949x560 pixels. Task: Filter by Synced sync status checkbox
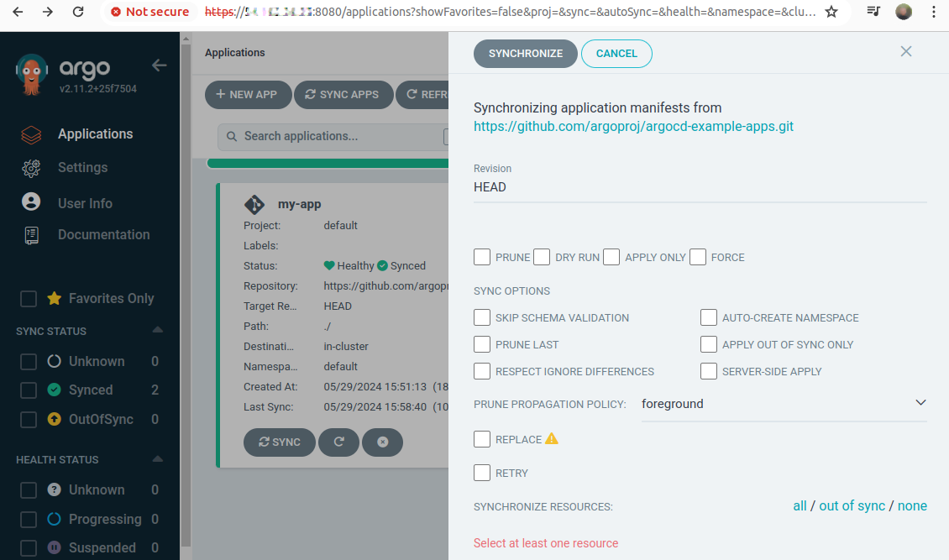[x=29, y=390]
